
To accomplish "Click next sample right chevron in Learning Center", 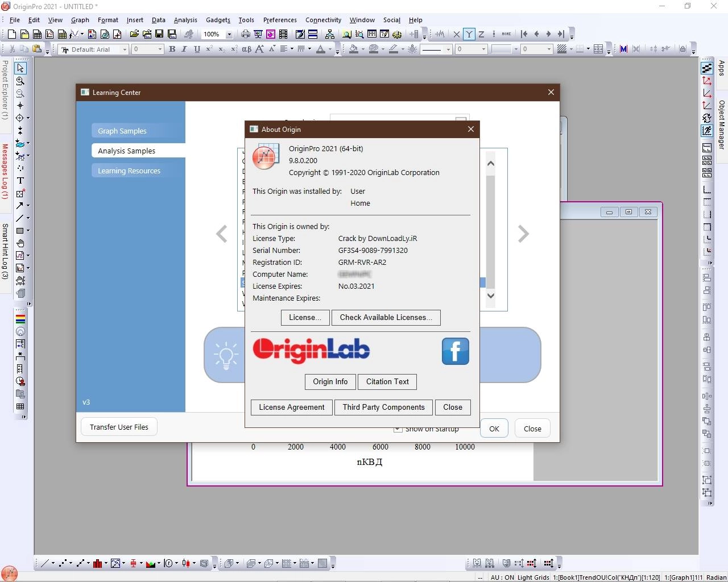I will pos(523,234).
